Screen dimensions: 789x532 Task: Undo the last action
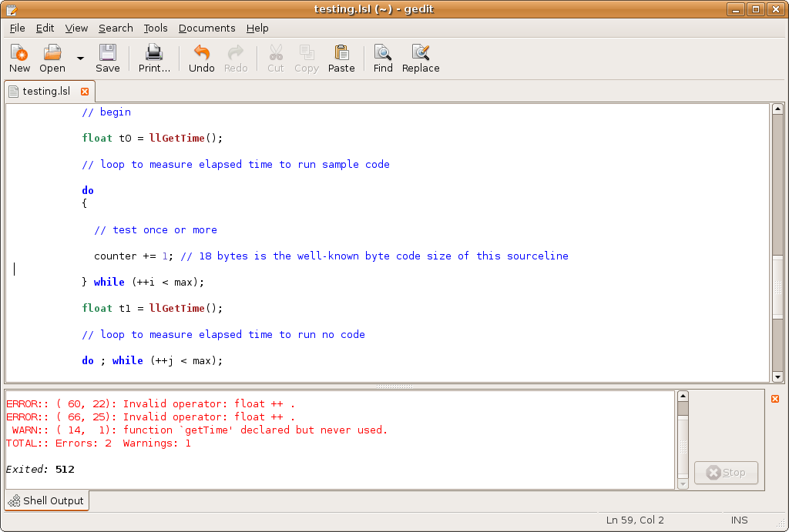(x=201, y=53)
